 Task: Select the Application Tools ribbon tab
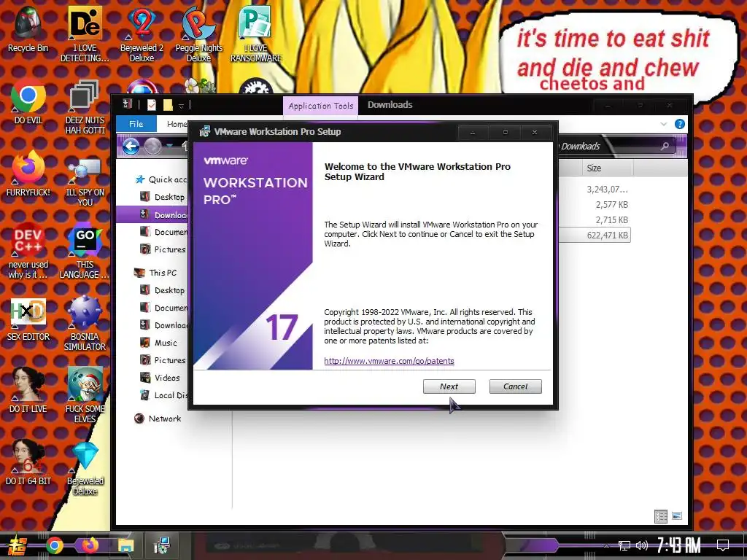321,106
